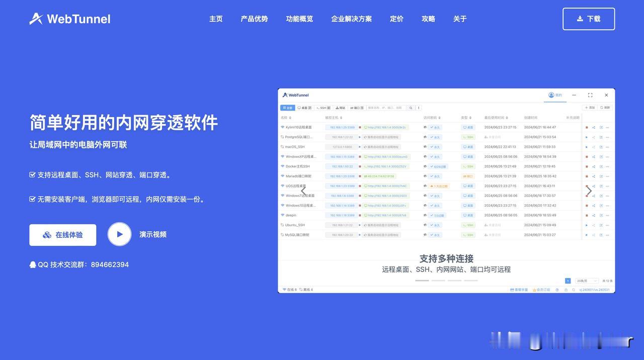The image size is (644, 360).
Task: Click the 会员订阅 star icon
Action: coord(534,290)
